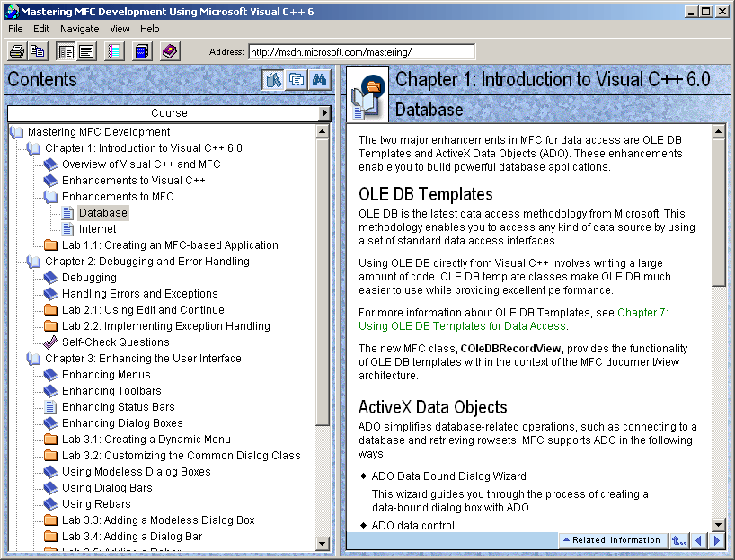Select the Contents books tab icon
Screen dimensions: 735x560
pyautogui.click(x=273, y=80)
